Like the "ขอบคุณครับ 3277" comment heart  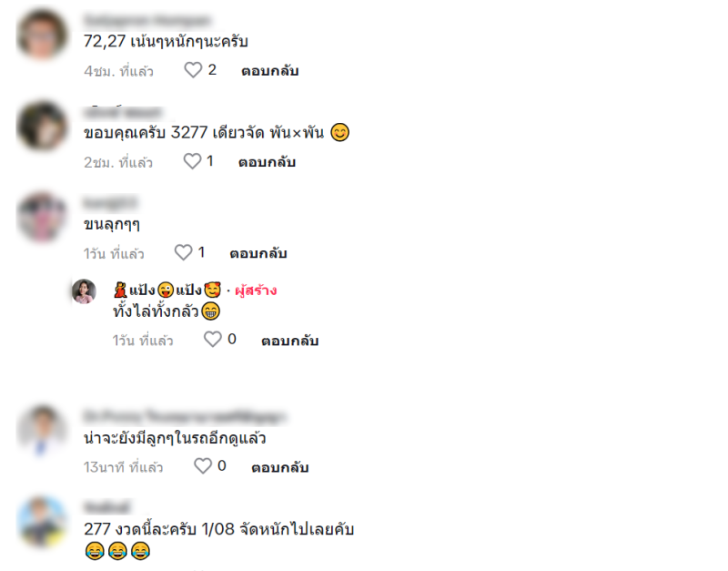coord(192,161)
